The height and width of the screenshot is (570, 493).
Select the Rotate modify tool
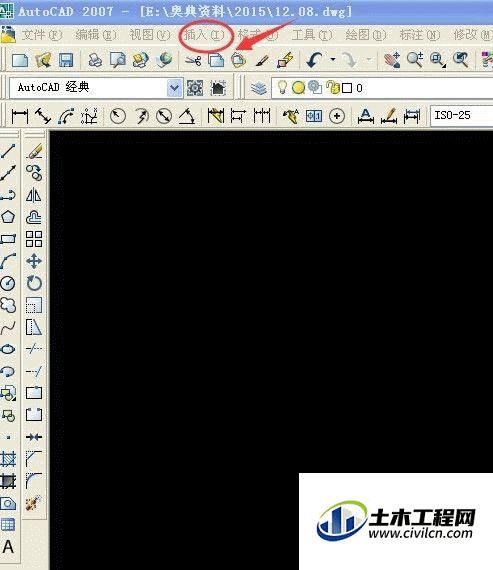pyautogui.click(x=34, y=283)
